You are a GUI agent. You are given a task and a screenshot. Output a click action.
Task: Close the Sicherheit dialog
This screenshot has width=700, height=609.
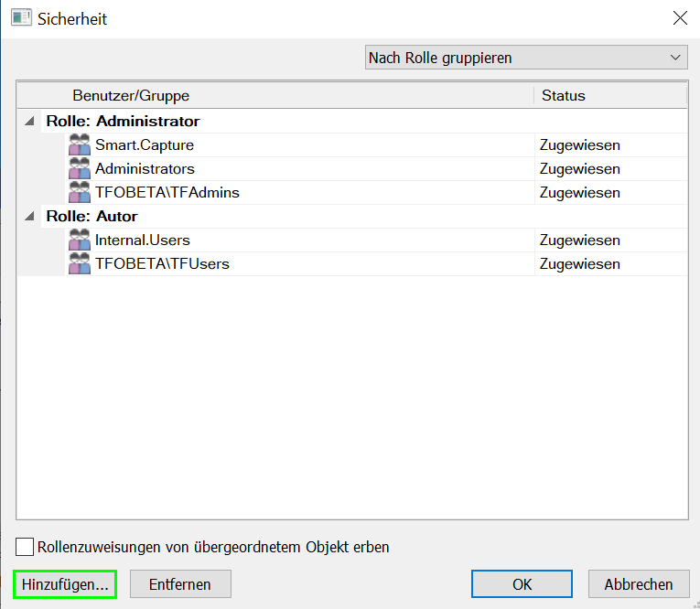pos(680,18)
